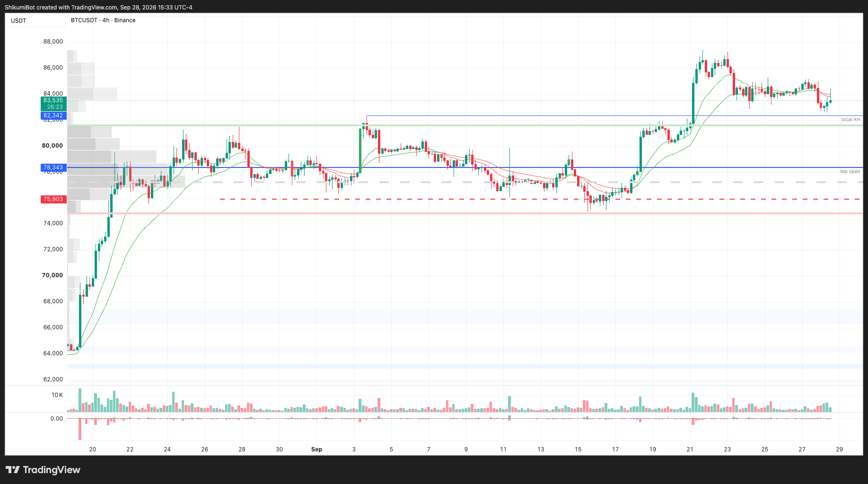
Task: Click date 5 on the time axis
Action: [x=391, y=449]
